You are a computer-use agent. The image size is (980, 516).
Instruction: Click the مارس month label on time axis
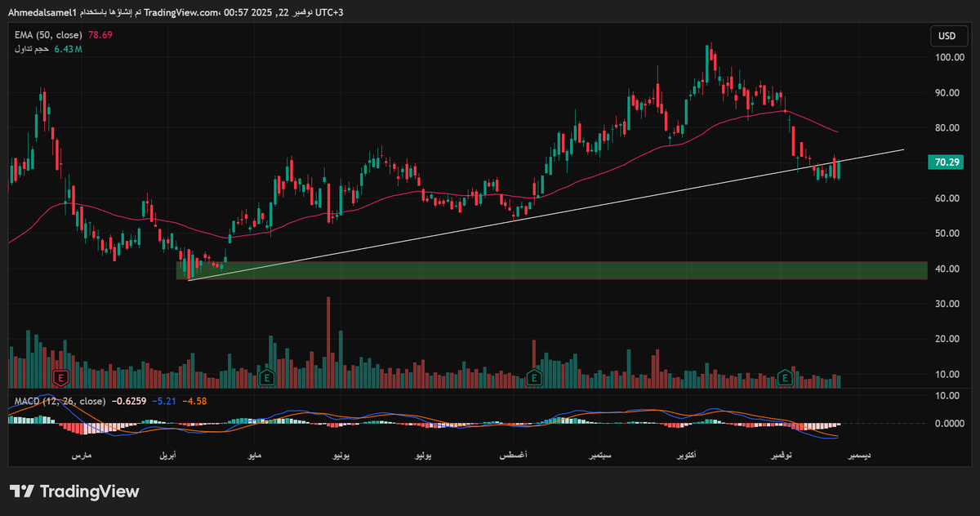81,454
